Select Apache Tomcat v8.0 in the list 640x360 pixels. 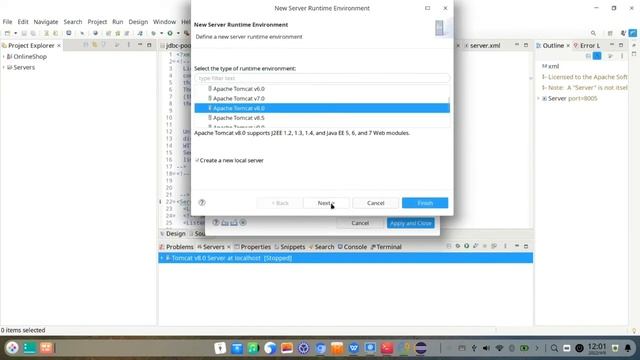[322, 108]
